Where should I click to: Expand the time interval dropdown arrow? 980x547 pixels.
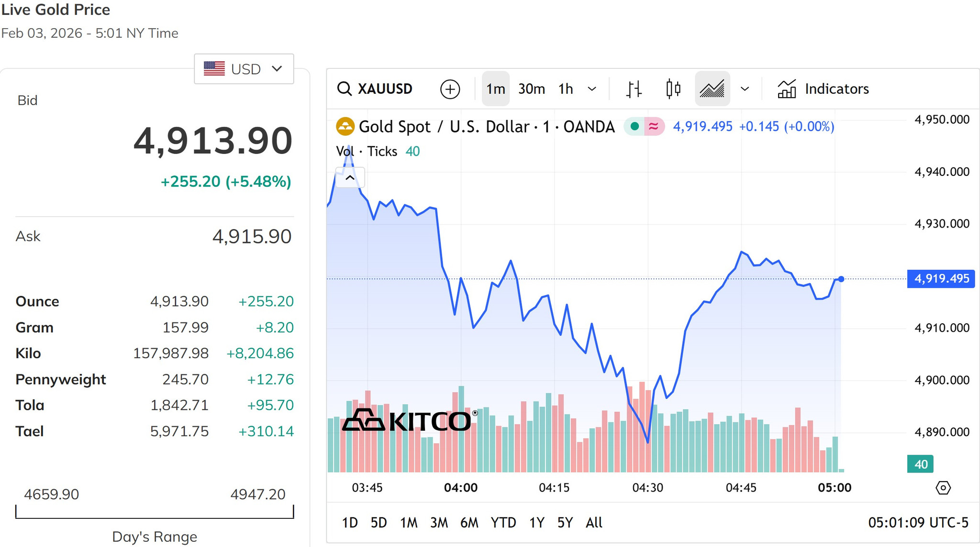click(x=592, y=89)
